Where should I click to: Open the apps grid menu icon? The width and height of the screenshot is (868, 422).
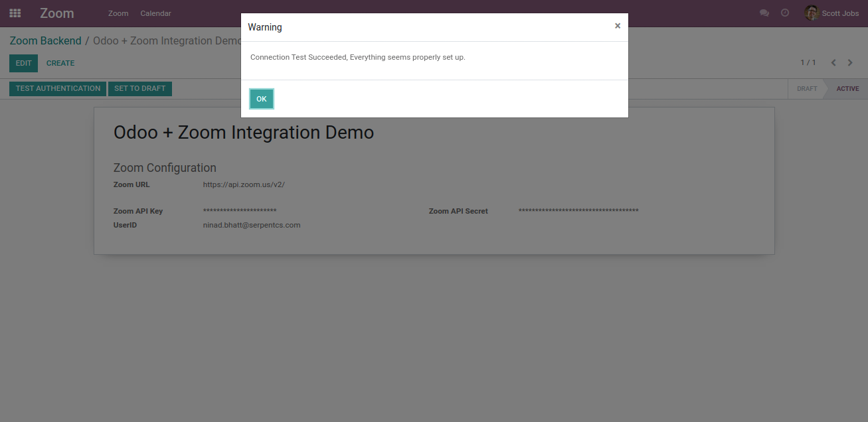15,13
